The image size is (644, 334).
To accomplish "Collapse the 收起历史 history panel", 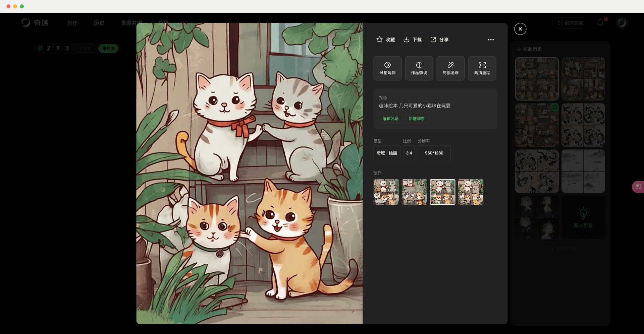I will [x=529, y=49].
